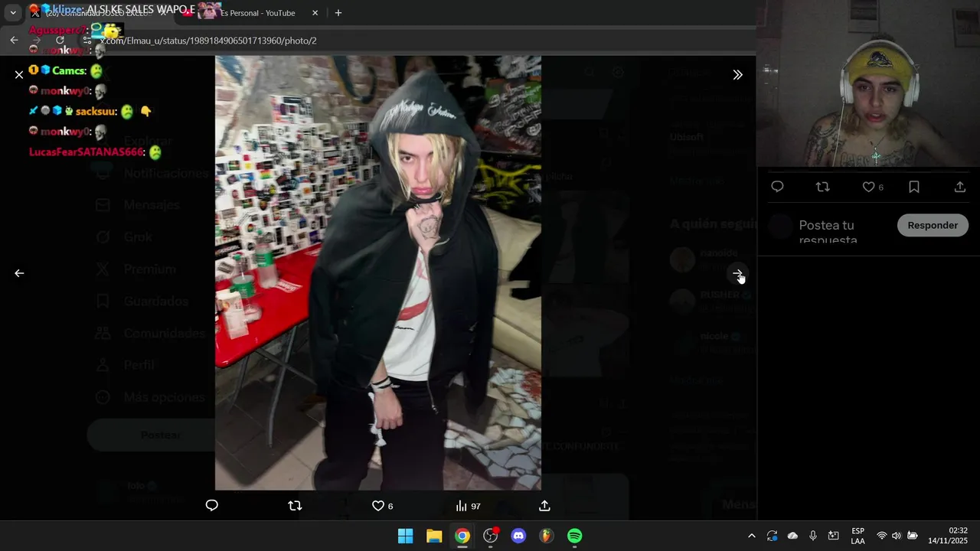Show hidden system tray icons
The image size is (980, 551).
pos(751,536)
